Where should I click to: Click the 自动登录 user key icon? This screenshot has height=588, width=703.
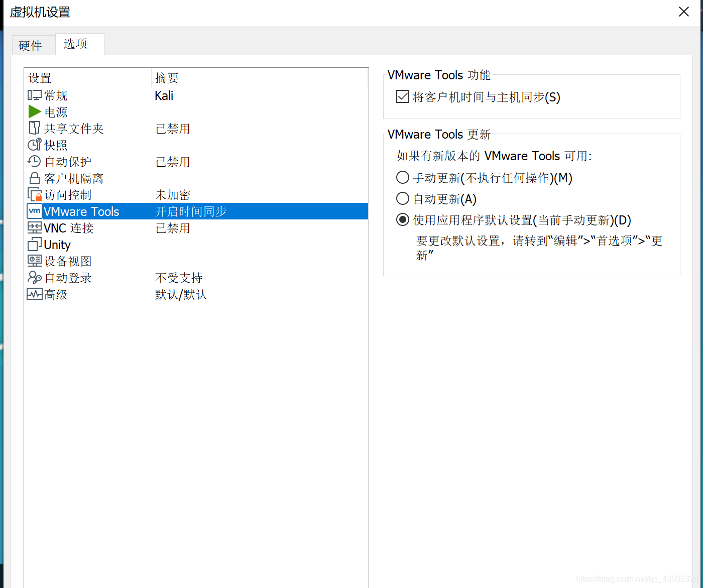coord(34,277)
